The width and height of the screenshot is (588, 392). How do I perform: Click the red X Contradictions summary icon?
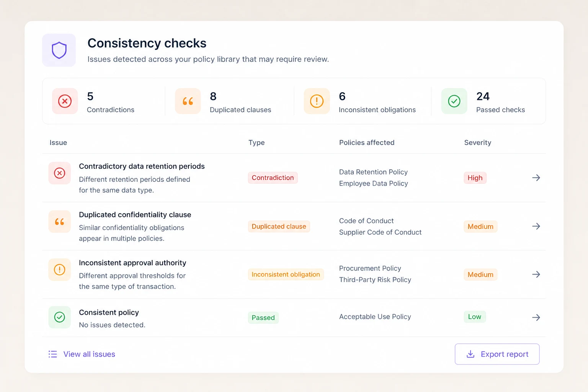point(65,101)
